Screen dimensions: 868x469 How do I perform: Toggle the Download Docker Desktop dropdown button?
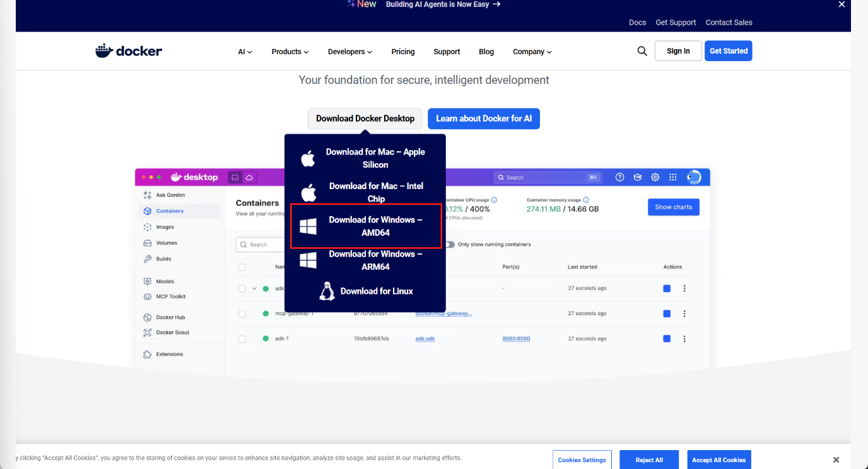coord(365,119)
